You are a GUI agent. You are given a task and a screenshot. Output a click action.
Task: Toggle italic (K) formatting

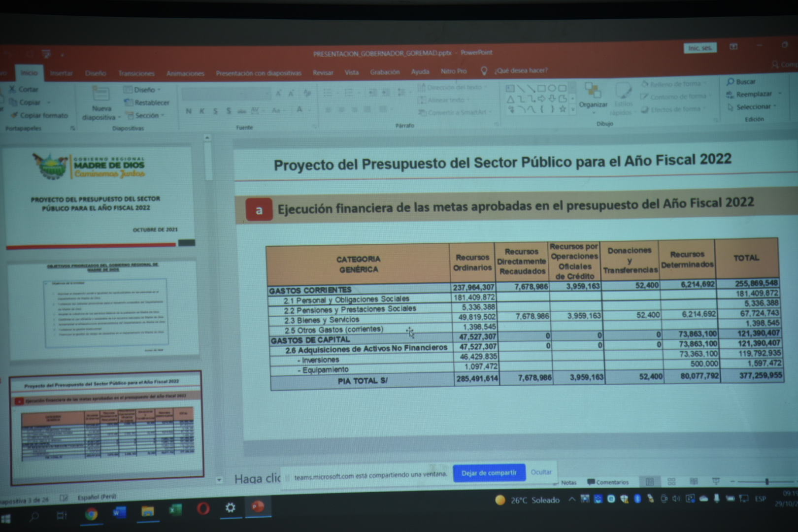(202, 111)
